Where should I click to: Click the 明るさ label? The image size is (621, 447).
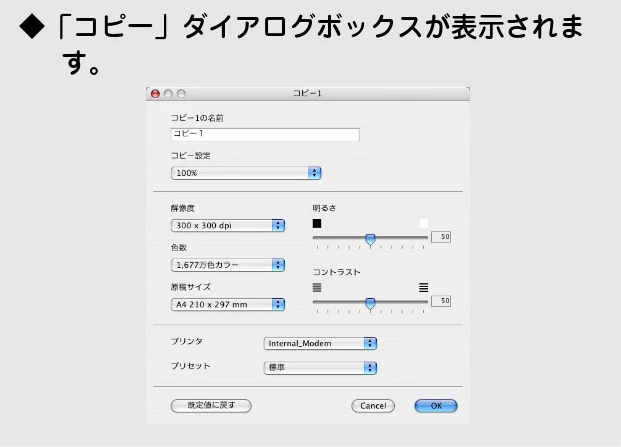324,208
